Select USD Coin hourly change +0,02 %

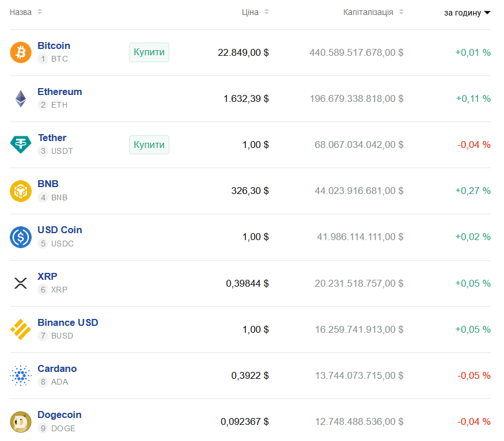tap(473, 237)
